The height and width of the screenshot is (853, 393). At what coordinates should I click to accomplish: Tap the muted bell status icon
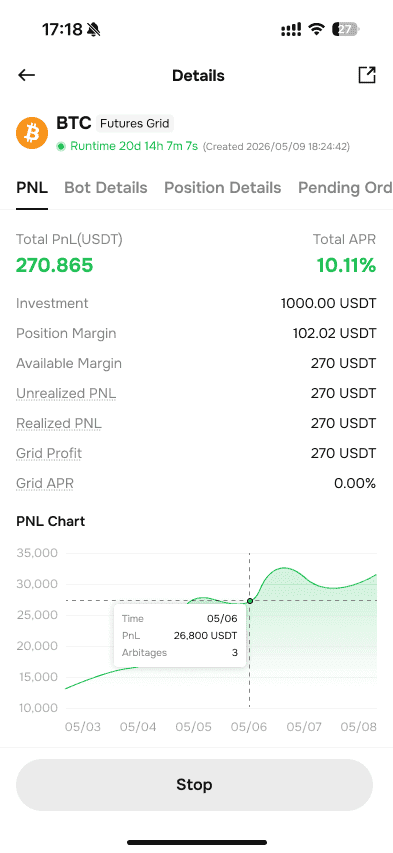click(94, 29)
